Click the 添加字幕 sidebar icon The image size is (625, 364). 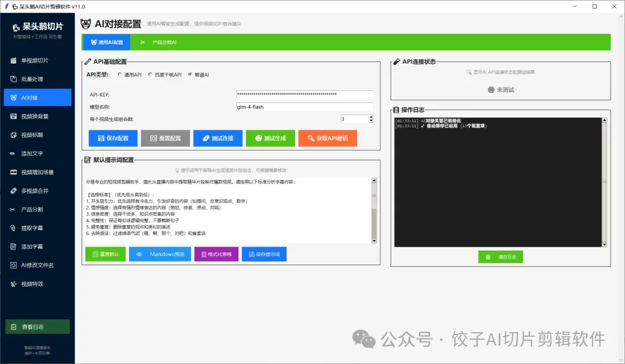(x=13, y=247)
